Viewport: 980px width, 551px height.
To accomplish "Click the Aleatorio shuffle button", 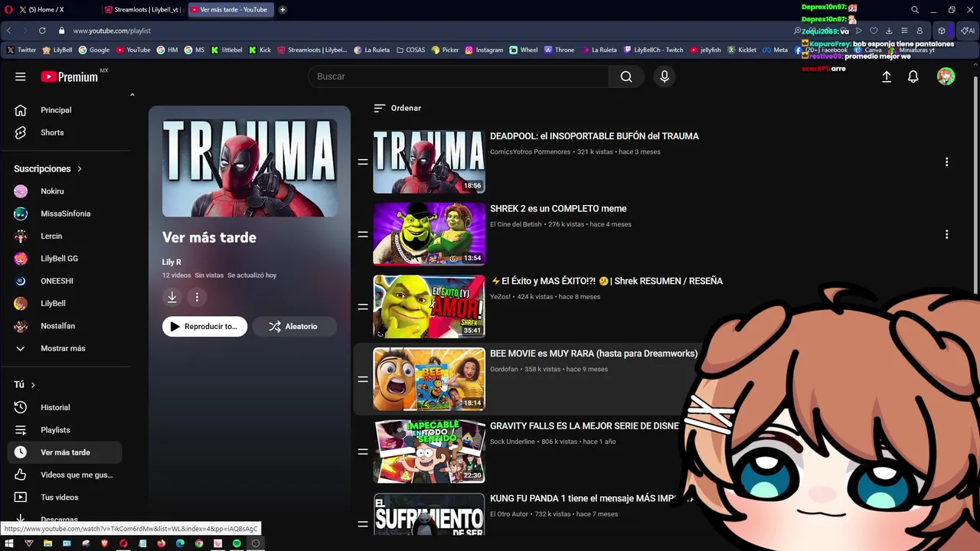I will point(295,327).
